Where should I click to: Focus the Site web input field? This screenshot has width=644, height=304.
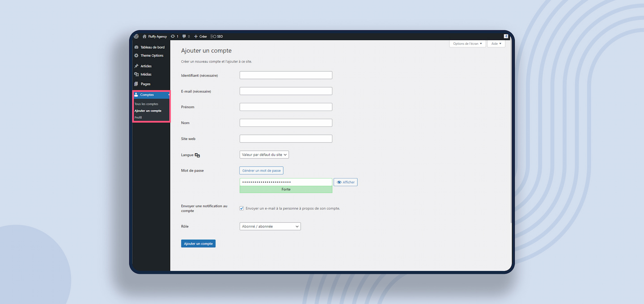286,139
